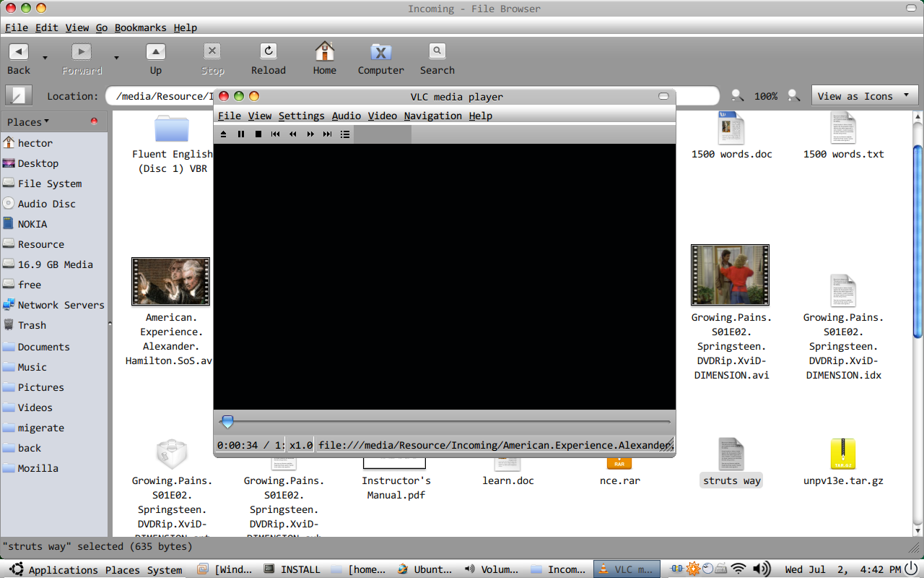Select hector in Places sidebar
Image resolution: width=924 pixels, height=578 pixels.
coord(54,143)
